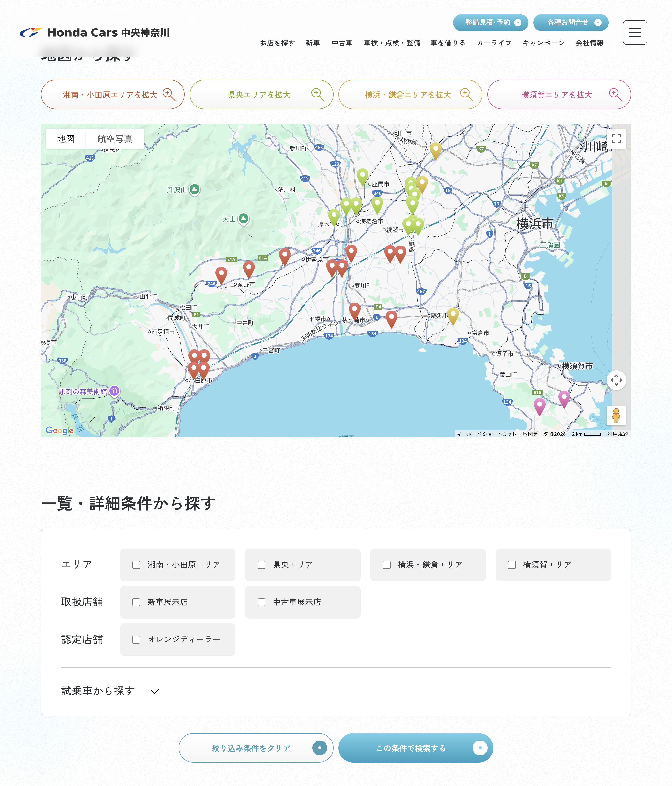Open the お店を探す navigation menu
This screenshot has height=786, width=672.
[x=277, y=43]
